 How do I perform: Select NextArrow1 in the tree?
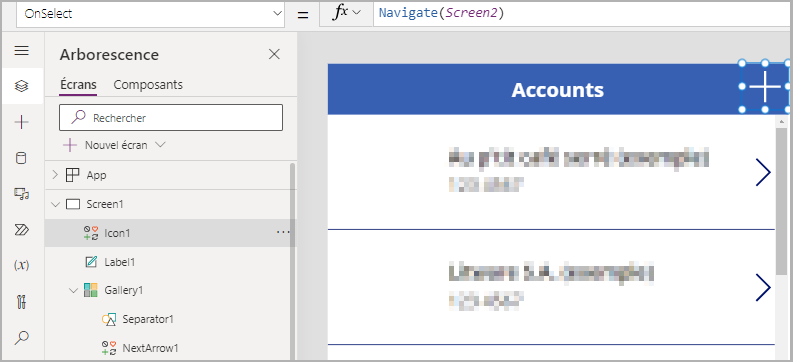tap(151, 348)
